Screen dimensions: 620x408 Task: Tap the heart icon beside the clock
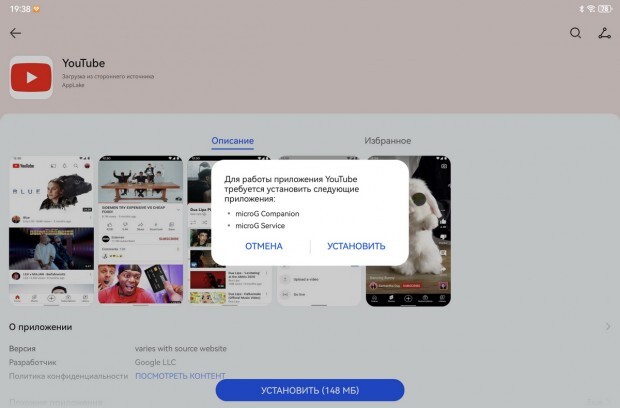coord(36,9)
